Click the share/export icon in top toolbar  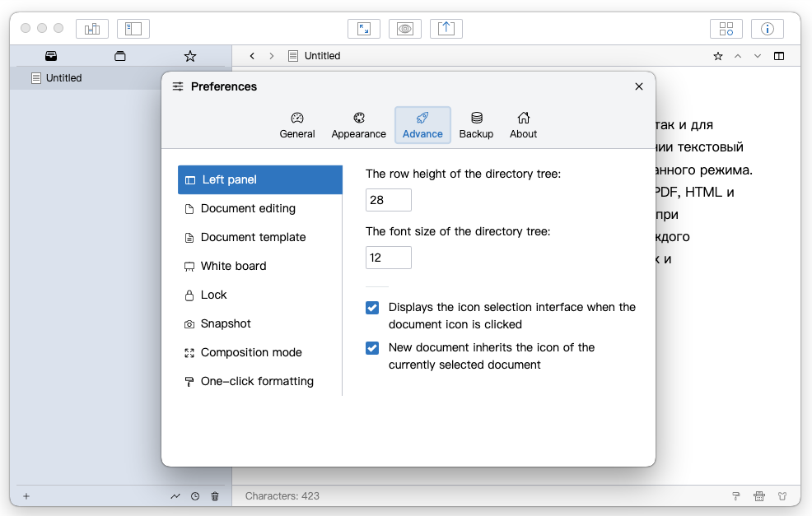tap(446, 29)
